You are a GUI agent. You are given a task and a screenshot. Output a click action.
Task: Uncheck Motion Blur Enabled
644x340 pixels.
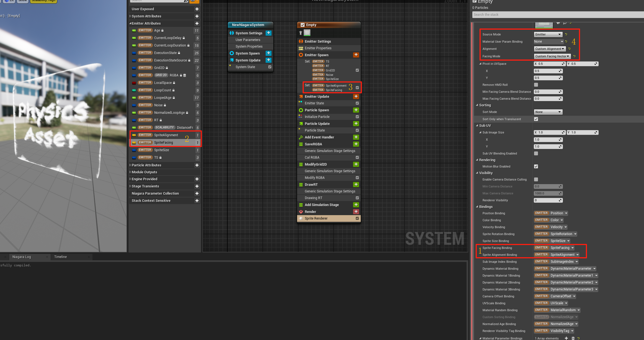pos(536,166)
